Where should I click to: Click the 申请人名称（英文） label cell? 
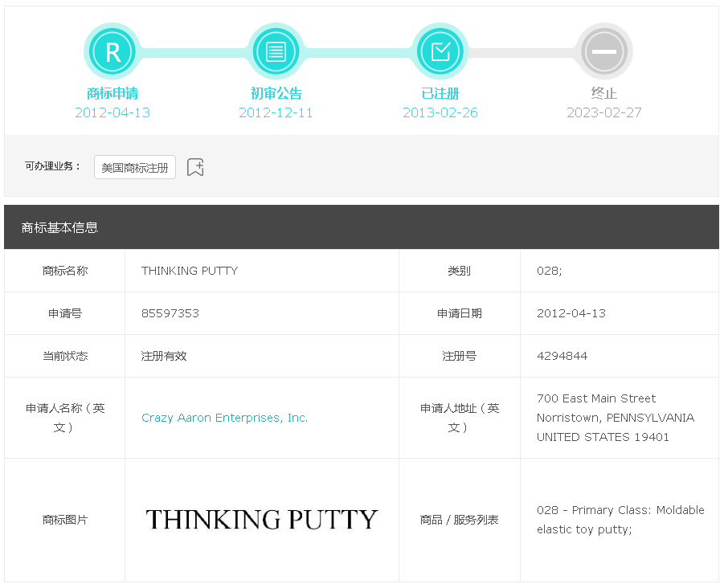(x=64, y=418)
